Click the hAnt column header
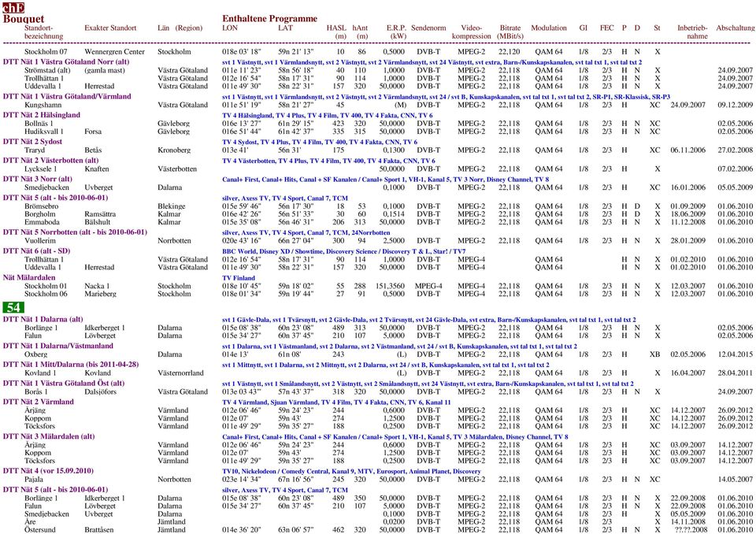 coord(360,32)
